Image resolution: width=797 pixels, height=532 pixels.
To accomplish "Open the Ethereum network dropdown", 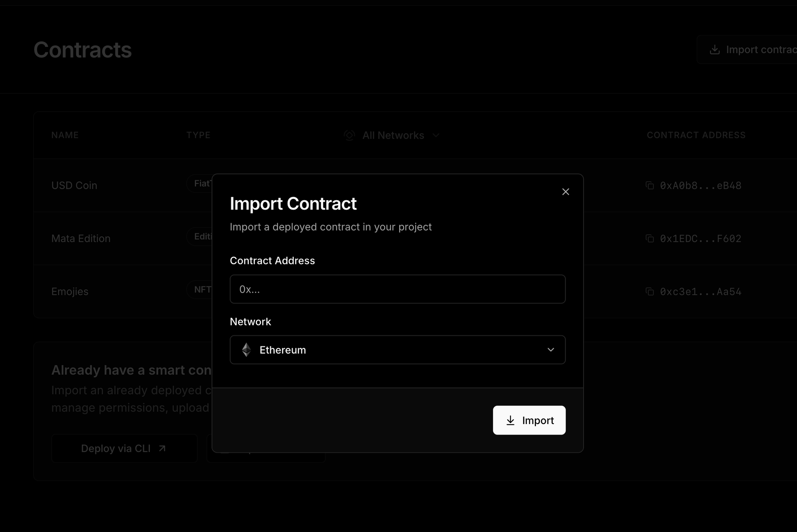I will (397, 350).
